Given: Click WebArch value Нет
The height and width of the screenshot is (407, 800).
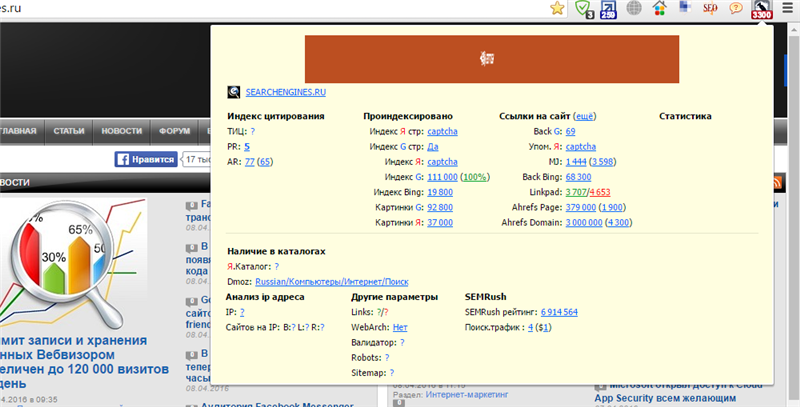Looking at the screenshot, I should [400, 327].
